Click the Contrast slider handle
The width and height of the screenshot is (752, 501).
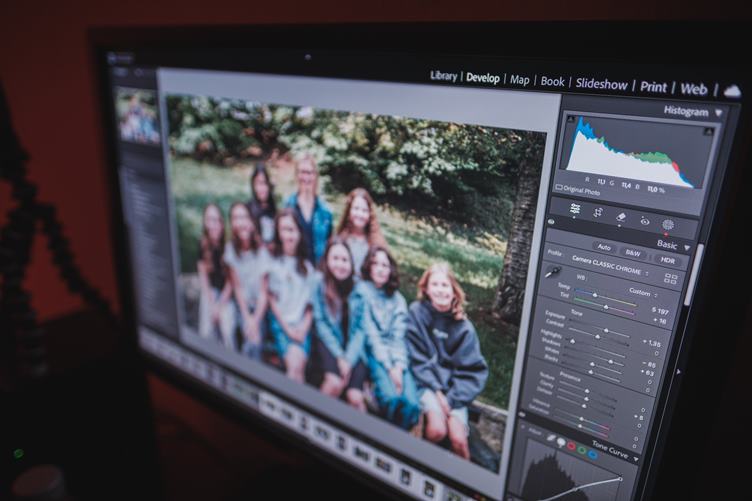pyautogui.click(x=598, y=338)
